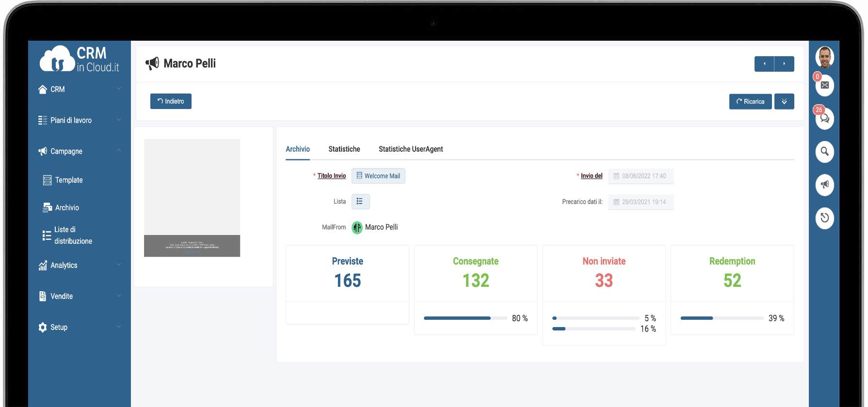Switch to the Statistiche UserAgent tab
Screen dimensions: 868x407
pos(411,149)
